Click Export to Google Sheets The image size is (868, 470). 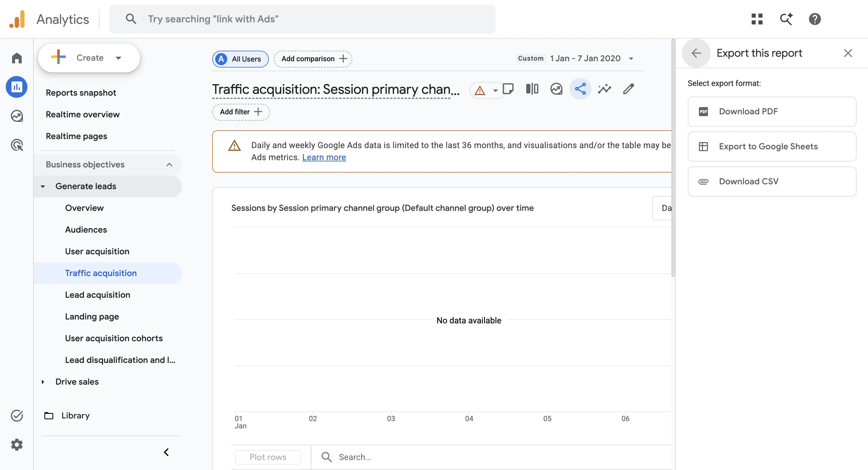point(772,147)
